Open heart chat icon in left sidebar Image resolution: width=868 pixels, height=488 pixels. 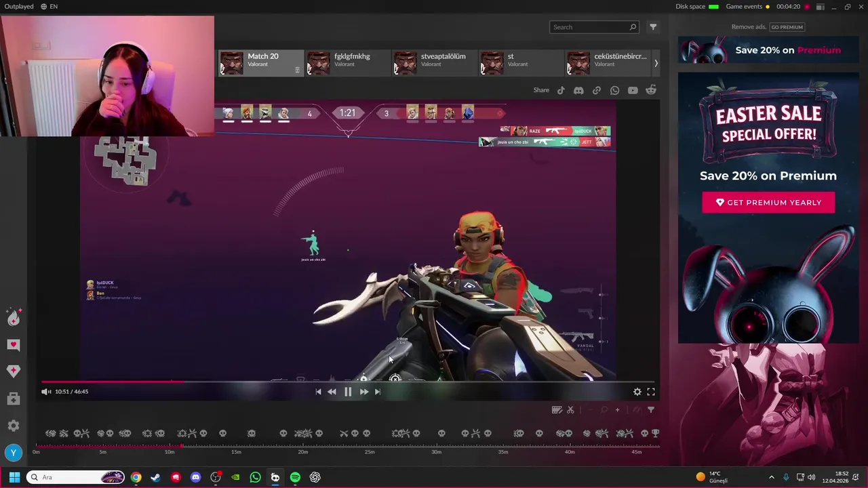[x=14, y=345]
